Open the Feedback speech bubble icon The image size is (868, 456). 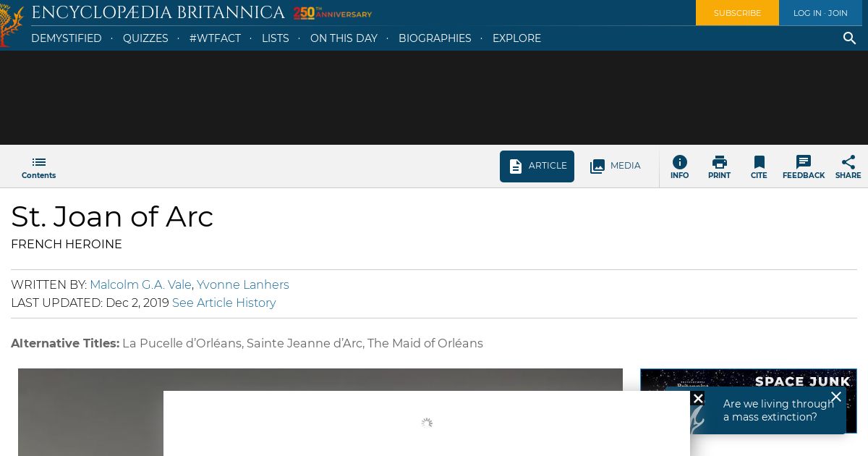(x=803, y=162)
